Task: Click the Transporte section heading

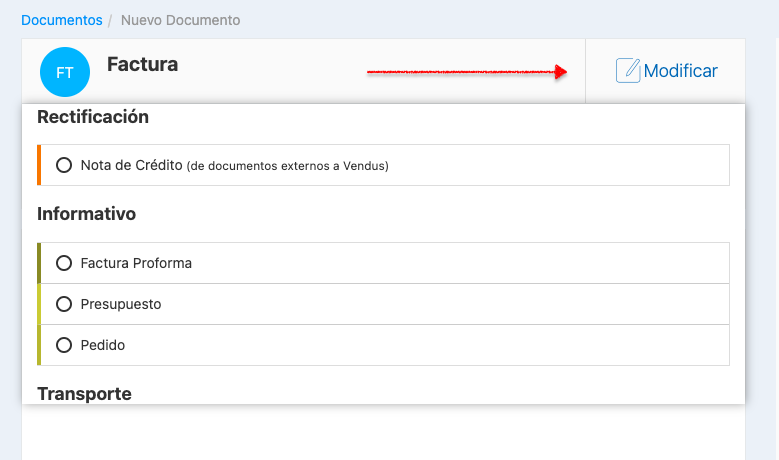Action: click(84, 394)
